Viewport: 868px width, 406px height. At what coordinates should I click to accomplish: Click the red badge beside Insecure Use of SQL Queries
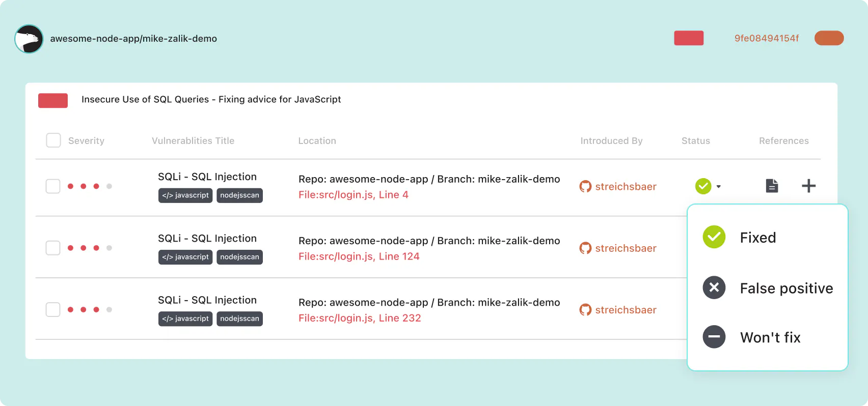pos(53,100)
